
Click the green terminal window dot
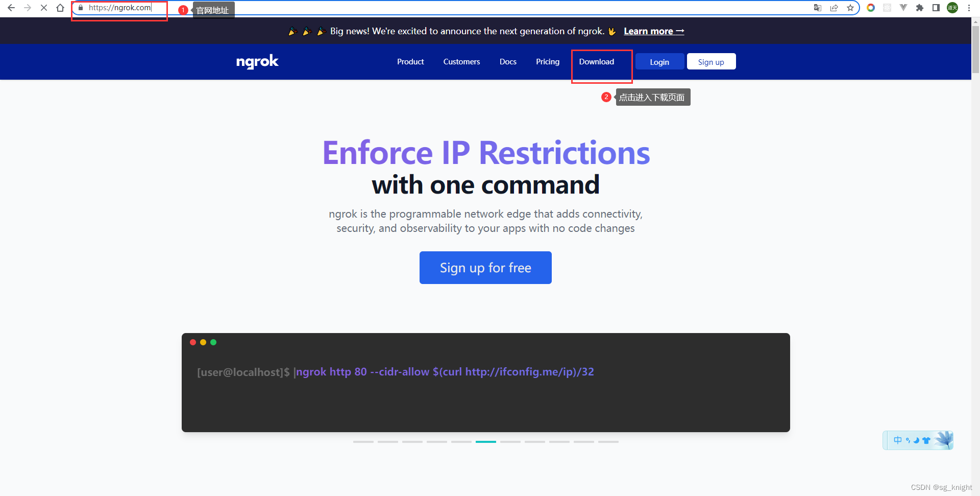coord(213,342)
